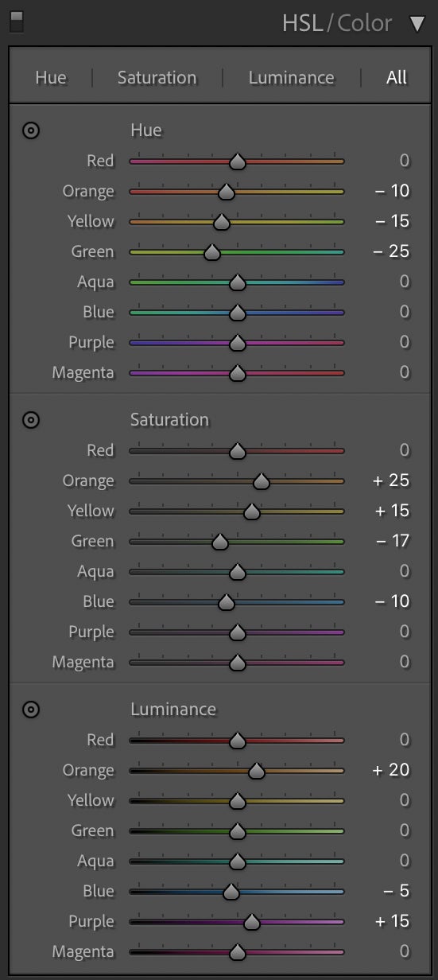Image resolution: width=438 pixels, height=980 pixels.
Task: Toggle the HSL panel on/off switch
Action: [16, 21]
